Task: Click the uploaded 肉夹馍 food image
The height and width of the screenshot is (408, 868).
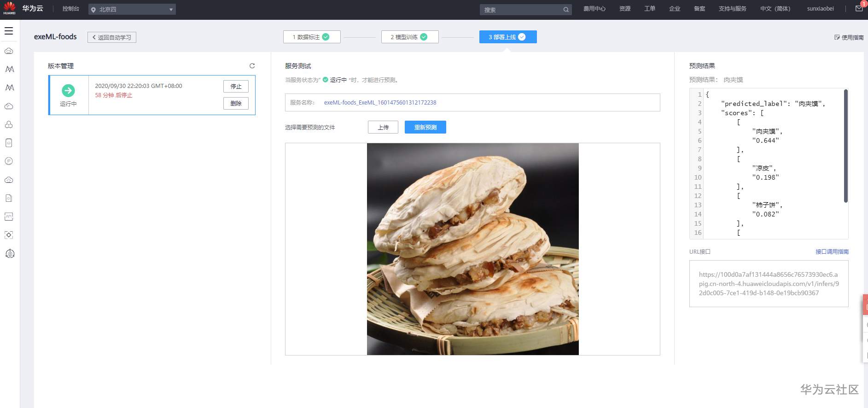Action: pos(472,249)
